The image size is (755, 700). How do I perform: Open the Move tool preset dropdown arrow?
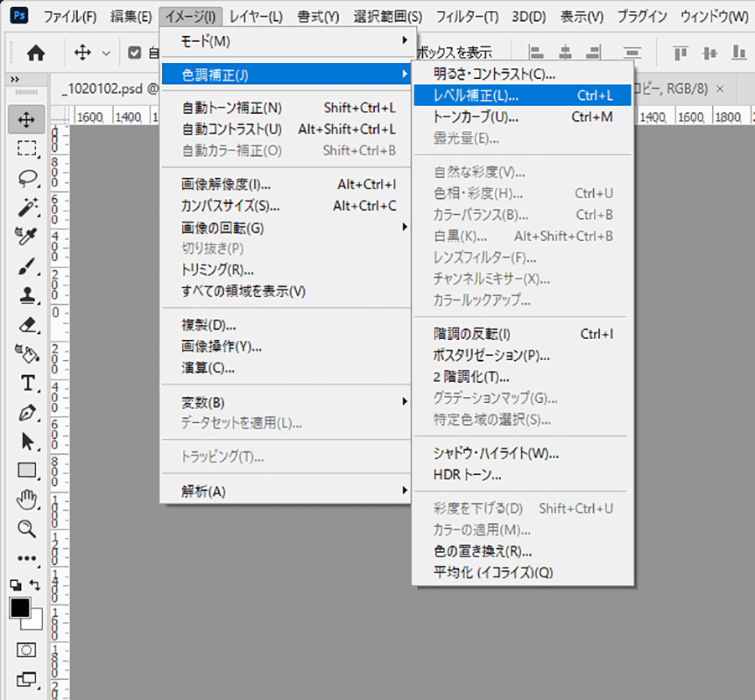click(106, 53)
